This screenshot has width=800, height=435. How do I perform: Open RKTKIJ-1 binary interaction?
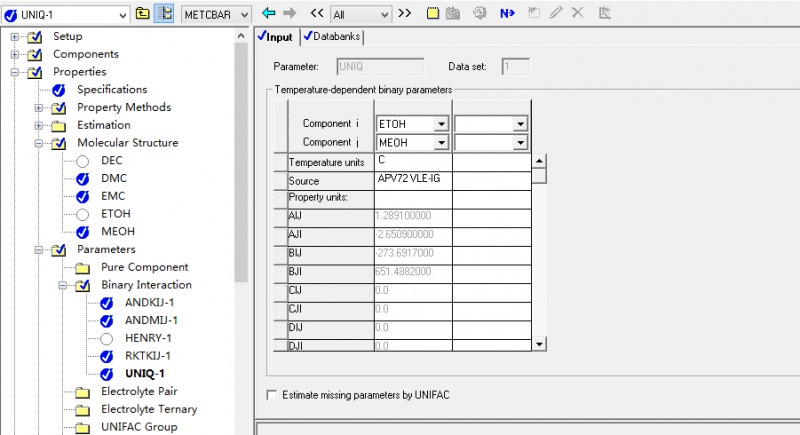(148, 356)
